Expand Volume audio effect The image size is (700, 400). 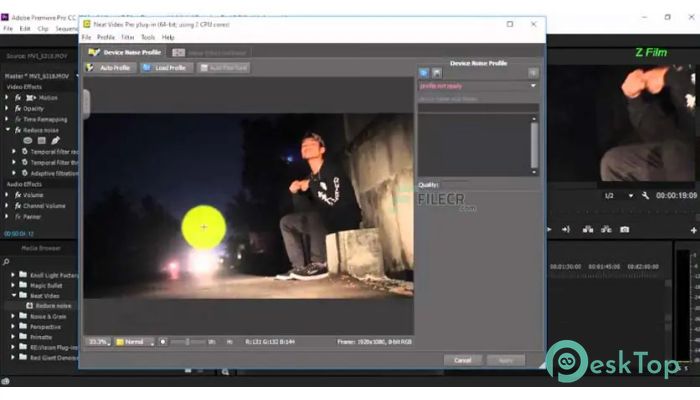(7, 195)
